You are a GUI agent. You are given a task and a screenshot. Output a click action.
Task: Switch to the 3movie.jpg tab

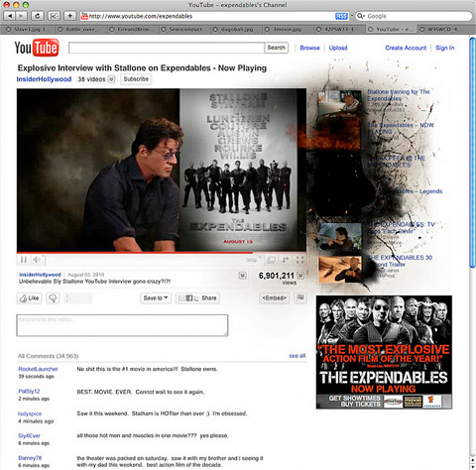click(287, 29)
